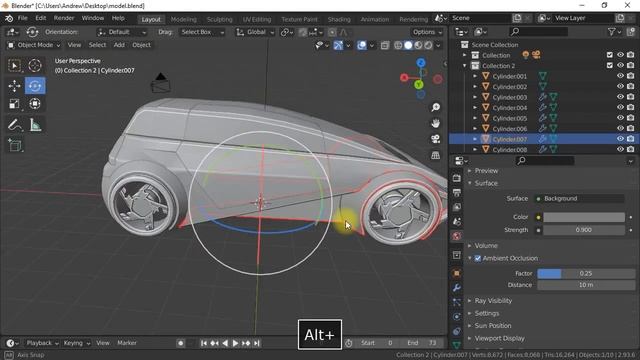
Task: Toggle Collection visibility eye icon
Action: [x=620, y=55]
